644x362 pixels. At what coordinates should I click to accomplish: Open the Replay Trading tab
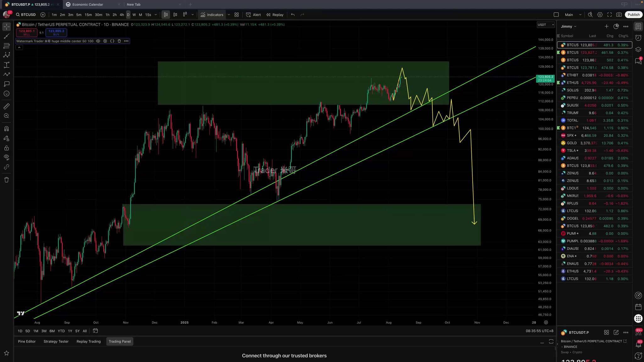click(89, 342)
